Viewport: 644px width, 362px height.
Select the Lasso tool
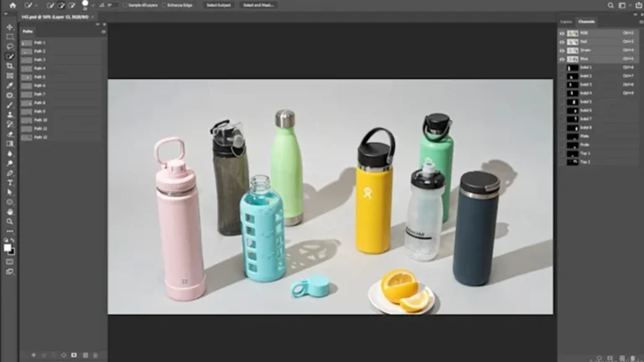(x=10, y=46)
